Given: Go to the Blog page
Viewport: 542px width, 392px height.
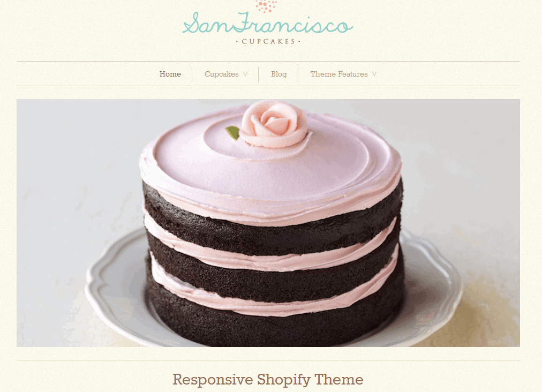Looking at the screenshot, I should (x=278, y=74).
